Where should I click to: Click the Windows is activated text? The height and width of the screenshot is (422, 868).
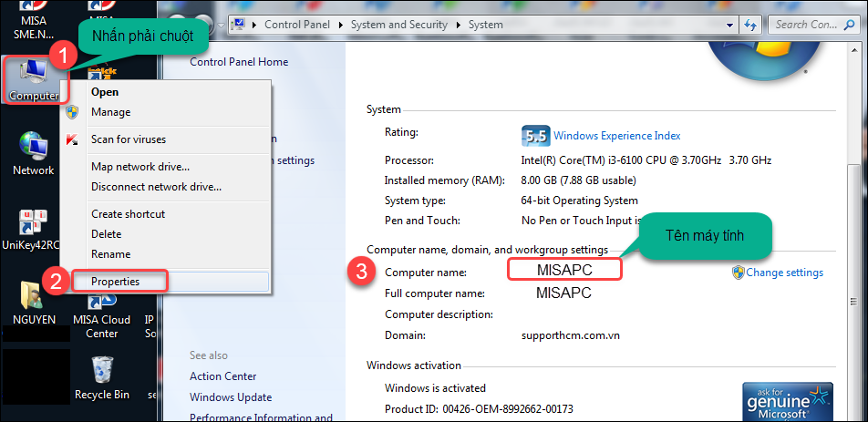[x=435, y=387]
